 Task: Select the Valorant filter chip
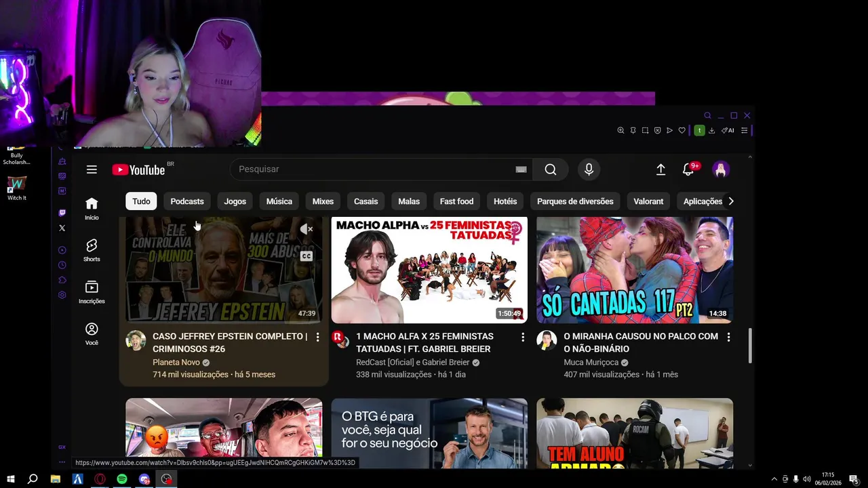click(x=648, y=201)
